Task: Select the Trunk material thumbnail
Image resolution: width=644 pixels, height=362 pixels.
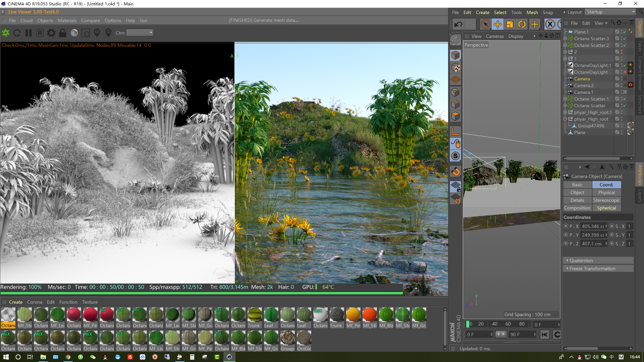Action: pyautogui.click(x=255, y=315)
